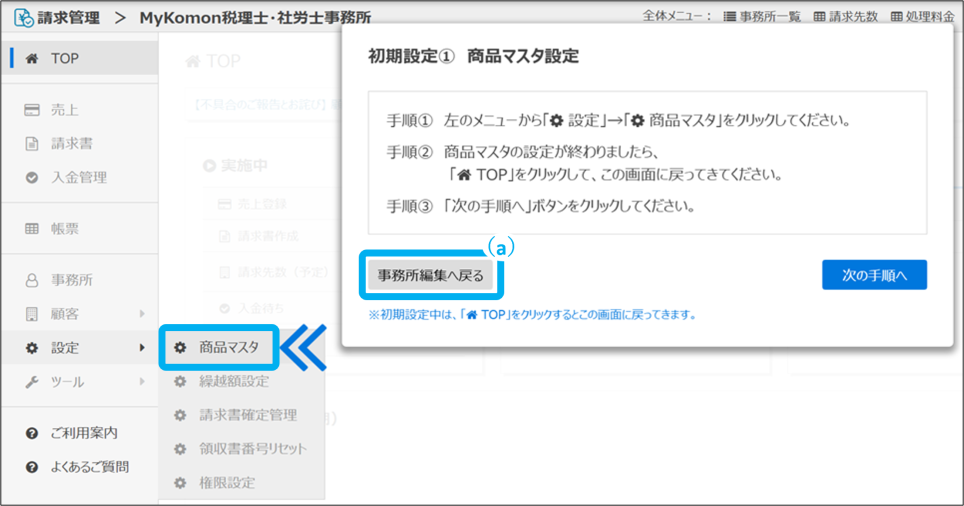Click the home icon beside TOP
This screenshot has height=506, width=964.
coord(32,59)
